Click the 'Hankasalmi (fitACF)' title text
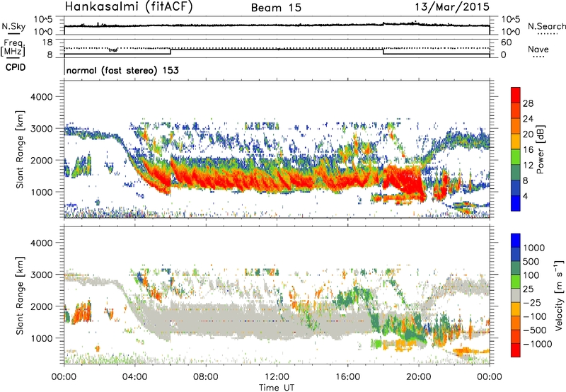 pyautogui.click(x=129, y=7)
